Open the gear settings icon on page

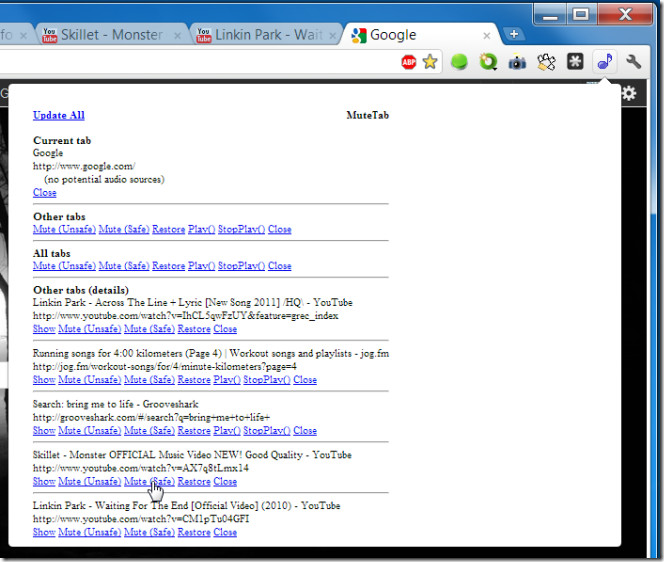click(x=629, y=93)
